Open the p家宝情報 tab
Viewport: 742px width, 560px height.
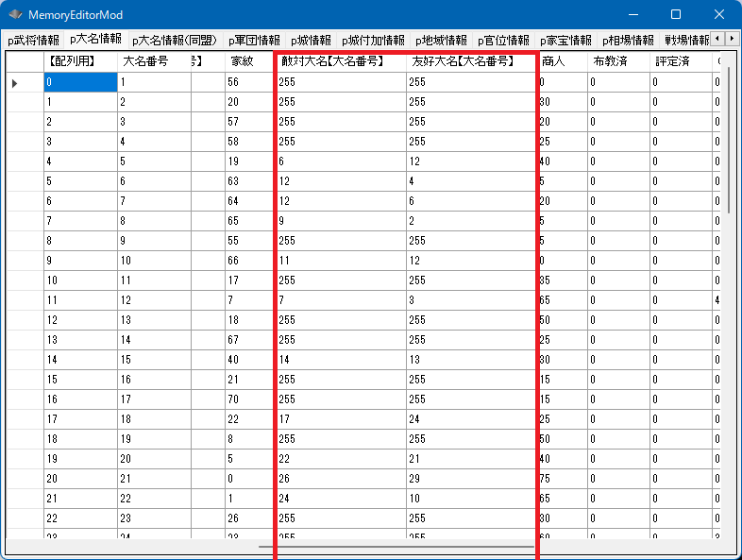(x=565, y=40)
